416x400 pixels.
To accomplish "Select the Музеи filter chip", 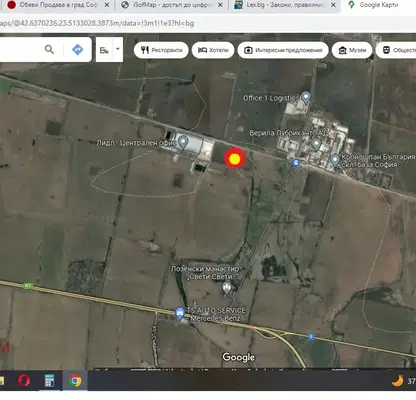I will click(x=352, y=50).
